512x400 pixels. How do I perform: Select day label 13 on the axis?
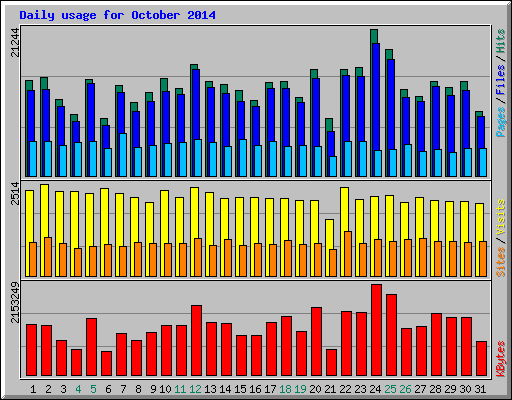tap(210, 389)
